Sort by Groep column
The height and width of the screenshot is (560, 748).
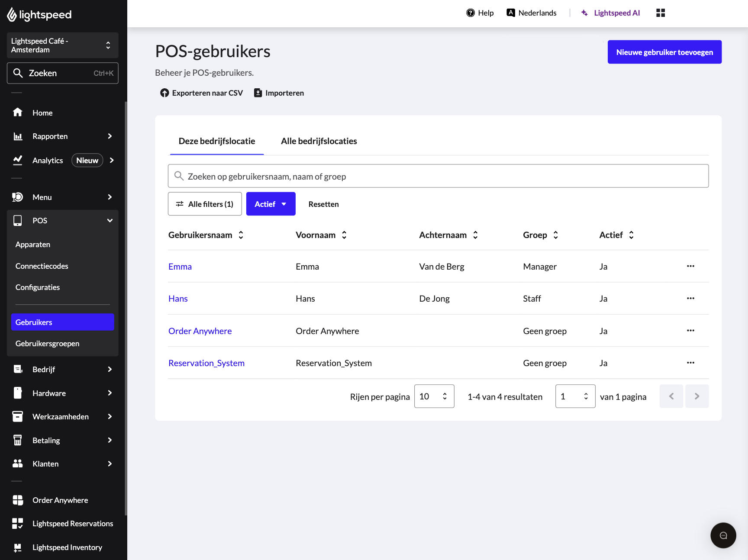pyautogui.click(x=541, y=235)
